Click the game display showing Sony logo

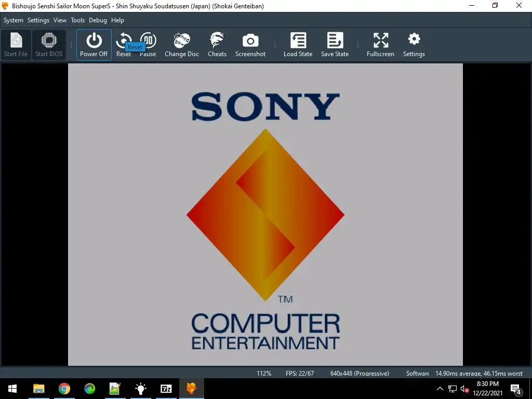(x=265, y=215)
